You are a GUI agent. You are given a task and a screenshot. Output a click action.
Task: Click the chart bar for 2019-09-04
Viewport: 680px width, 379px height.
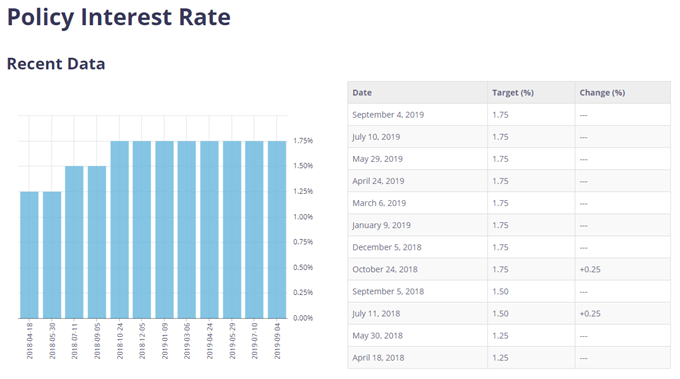click(277, 230)
